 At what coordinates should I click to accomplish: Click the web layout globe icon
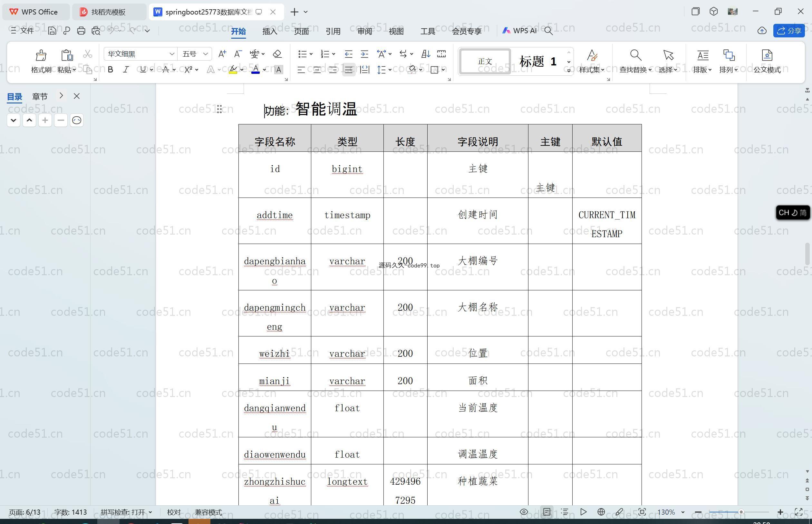pos(601,512)
